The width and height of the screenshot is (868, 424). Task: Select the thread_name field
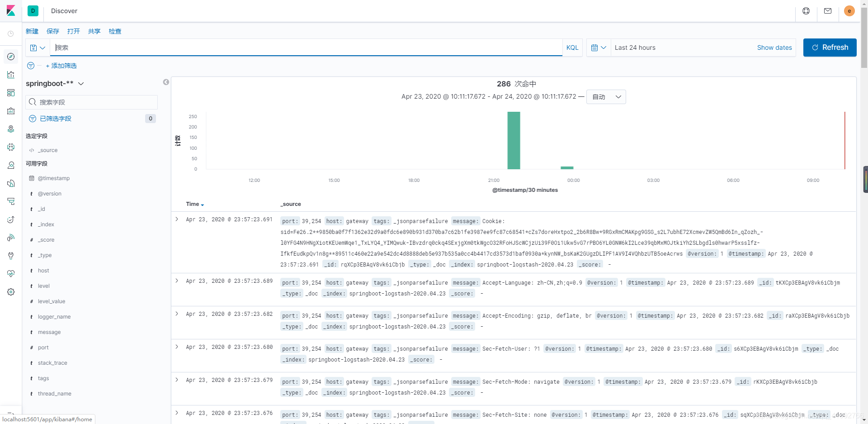(55, 394)
